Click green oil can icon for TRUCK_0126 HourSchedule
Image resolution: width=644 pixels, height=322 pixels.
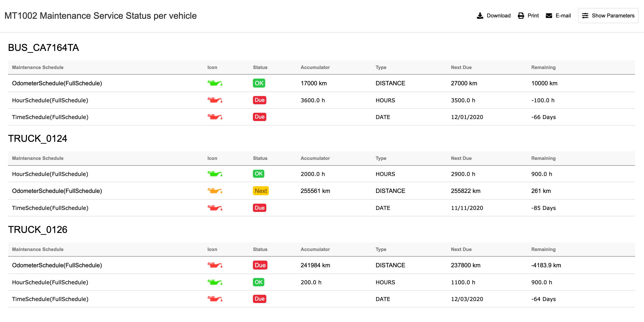tap(215, 282)
